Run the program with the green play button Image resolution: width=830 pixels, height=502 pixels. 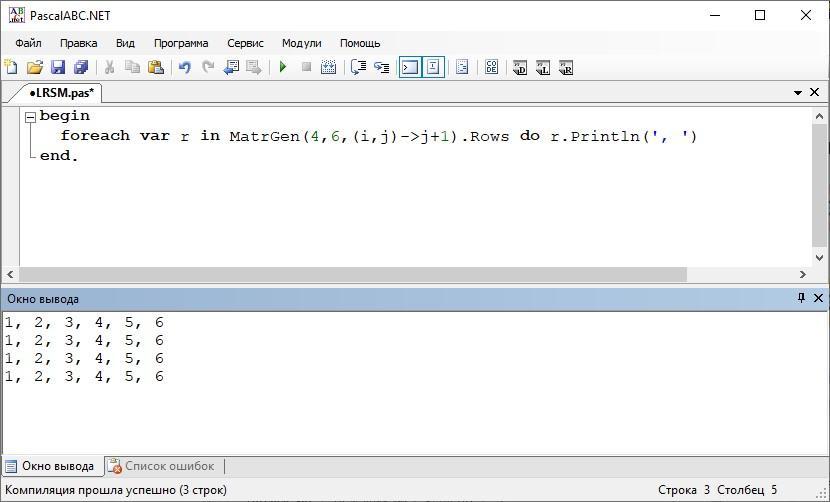283,67
